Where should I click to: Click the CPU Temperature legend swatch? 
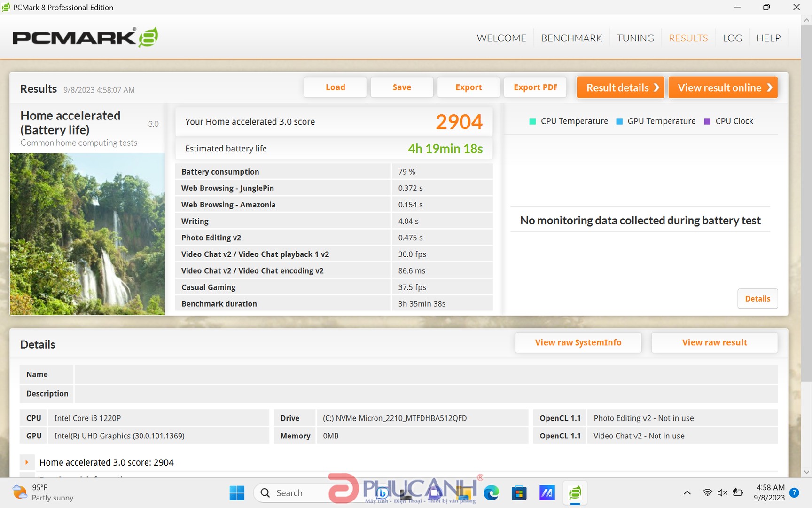[532, 121]
